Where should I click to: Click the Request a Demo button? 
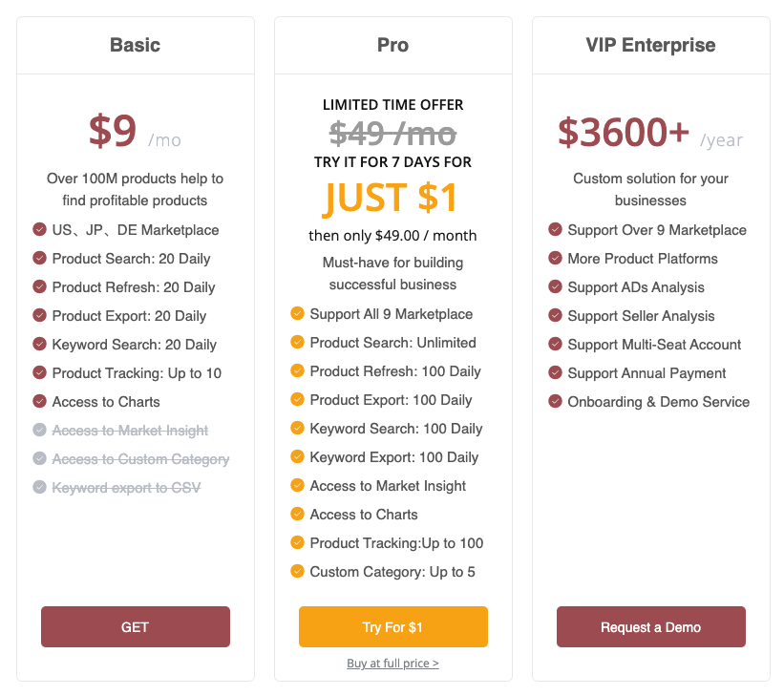(x=650, y=627)
